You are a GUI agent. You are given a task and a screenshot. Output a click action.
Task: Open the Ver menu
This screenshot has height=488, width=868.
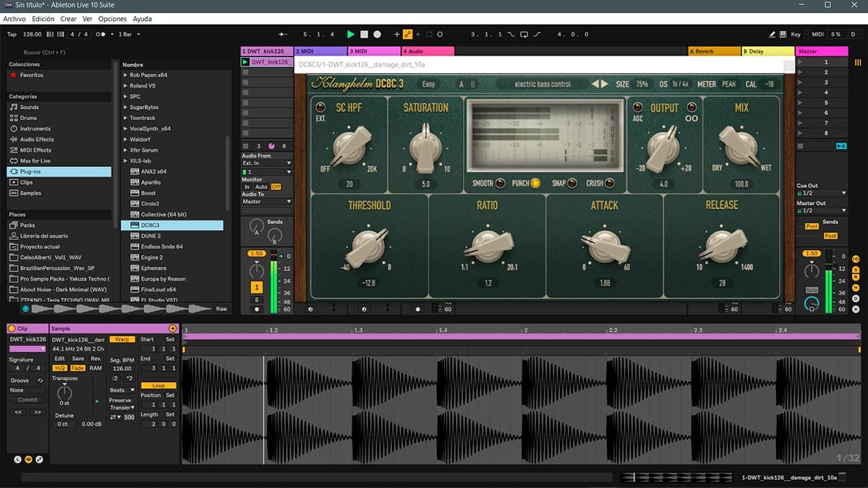click(88, 19)
